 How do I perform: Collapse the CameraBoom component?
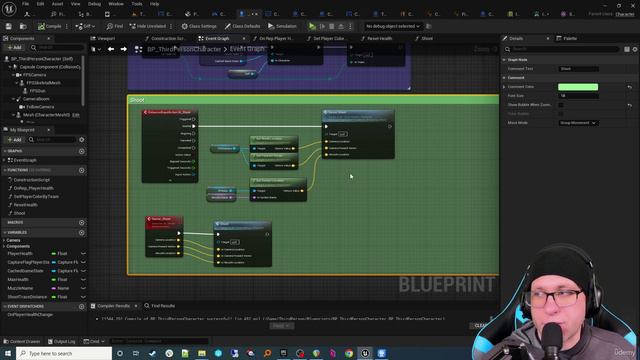(13, 99)
